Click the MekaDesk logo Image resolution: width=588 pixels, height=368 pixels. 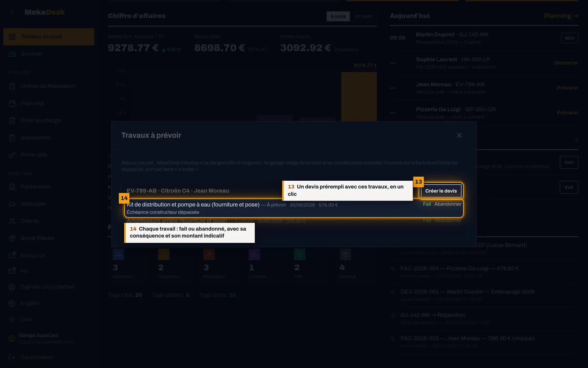coord(44,12)
